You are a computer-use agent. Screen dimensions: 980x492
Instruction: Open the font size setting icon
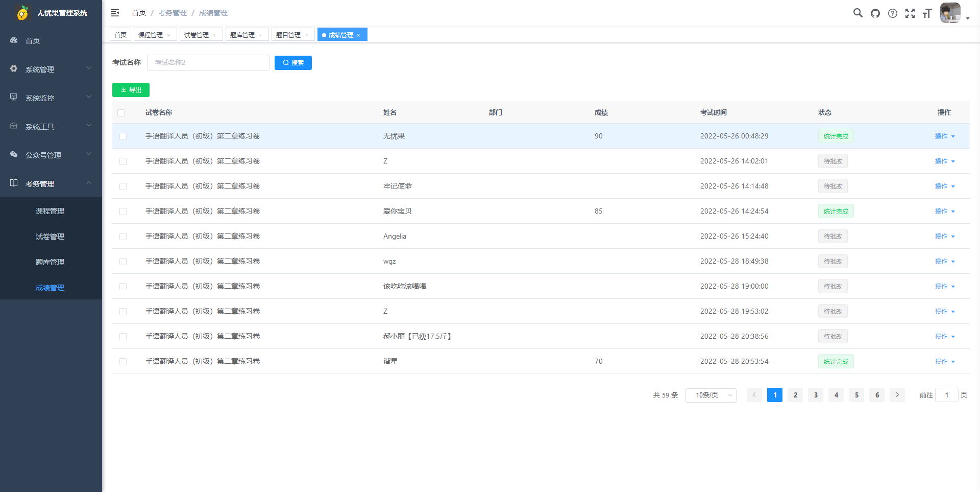(x=927, y=13)
